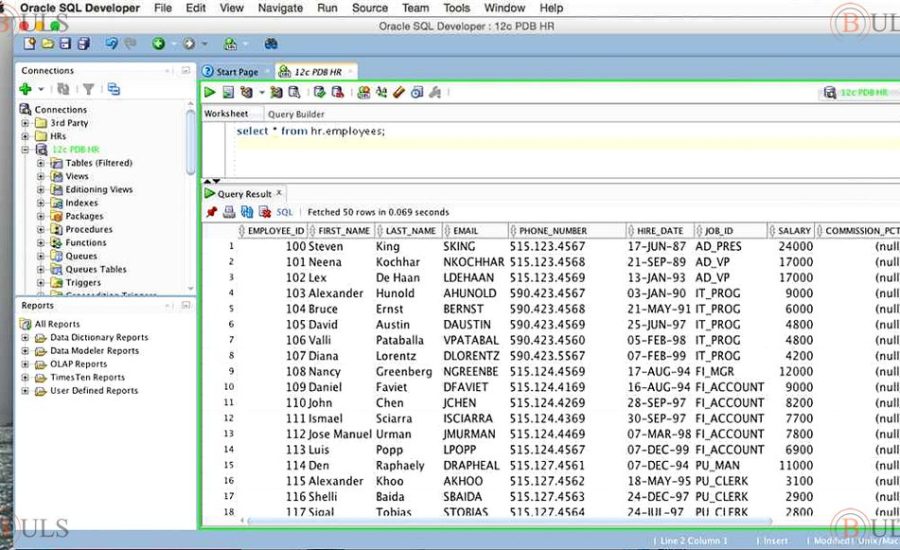Click the eraser Clear icon in worksheet toolbar
The image size is (900, 550).
click(x=399, y=92)
